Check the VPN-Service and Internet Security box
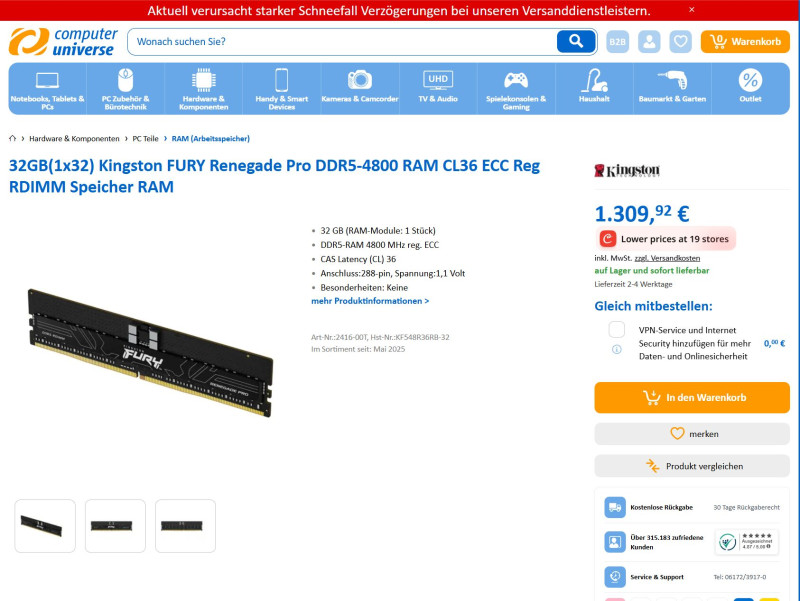 [x=616, y=330]
